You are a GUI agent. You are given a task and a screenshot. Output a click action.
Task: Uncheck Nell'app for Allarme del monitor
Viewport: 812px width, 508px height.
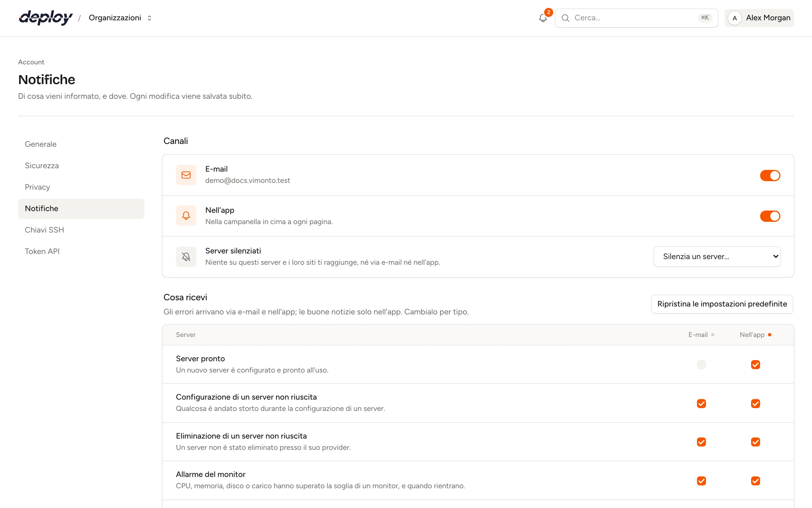click(755, 481)
